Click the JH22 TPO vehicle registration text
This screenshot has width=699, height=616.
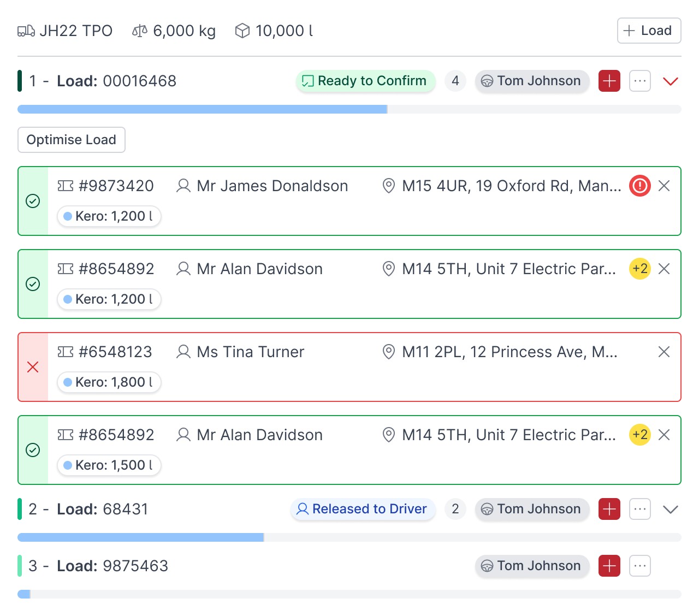(76, 31)
